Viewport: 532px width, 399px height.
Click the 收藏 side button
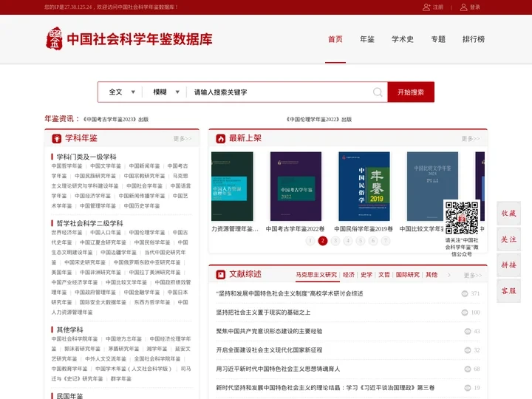508,214
